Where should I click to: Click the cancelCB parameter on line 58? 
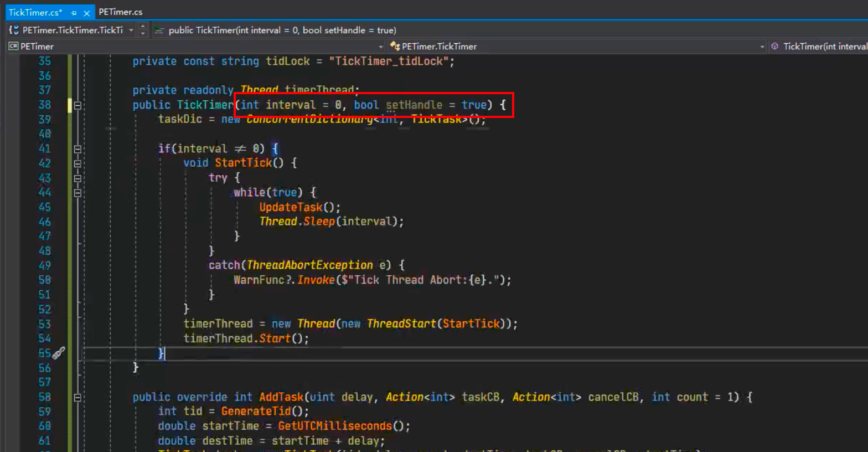pos(613,397)
